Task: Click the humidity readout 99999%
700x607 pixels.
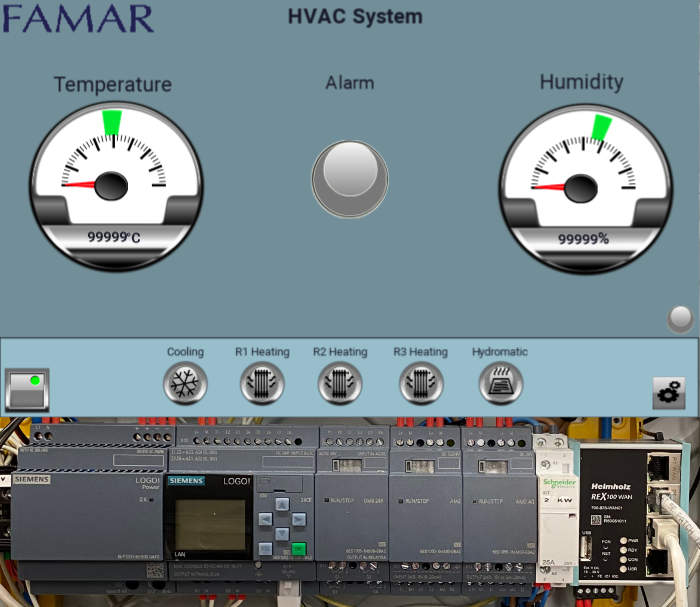Action: click(x=583, y=238)
